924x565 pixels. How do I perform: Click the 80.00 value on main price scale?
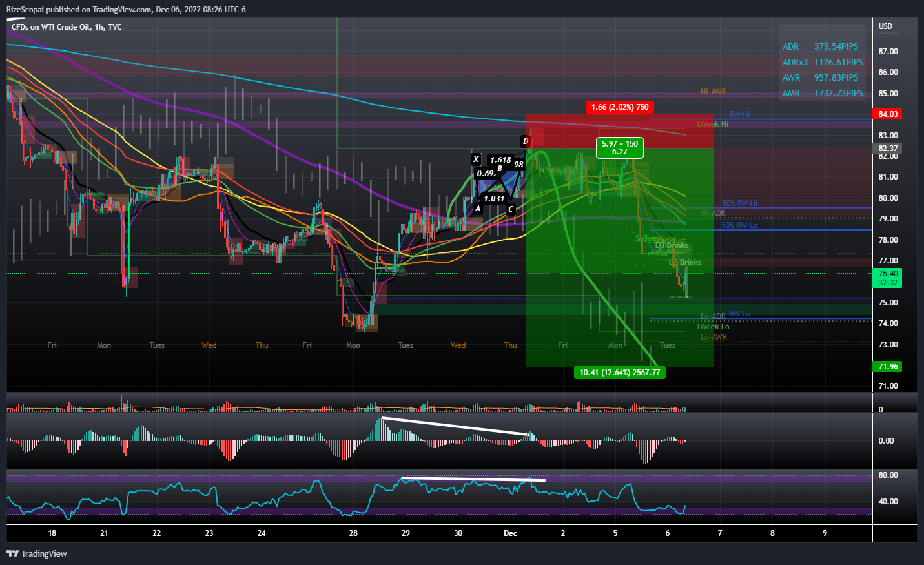pos(888,198)
